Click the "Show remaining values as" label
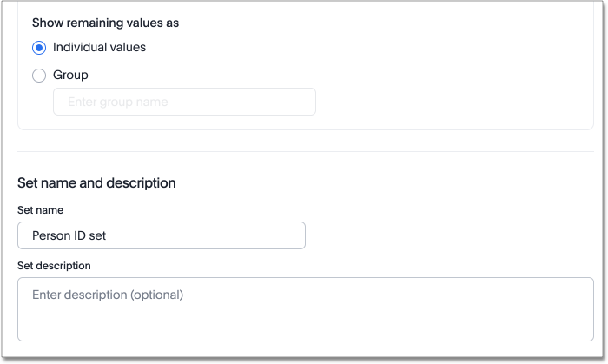608x364 pixels. [x=99, y=23]
